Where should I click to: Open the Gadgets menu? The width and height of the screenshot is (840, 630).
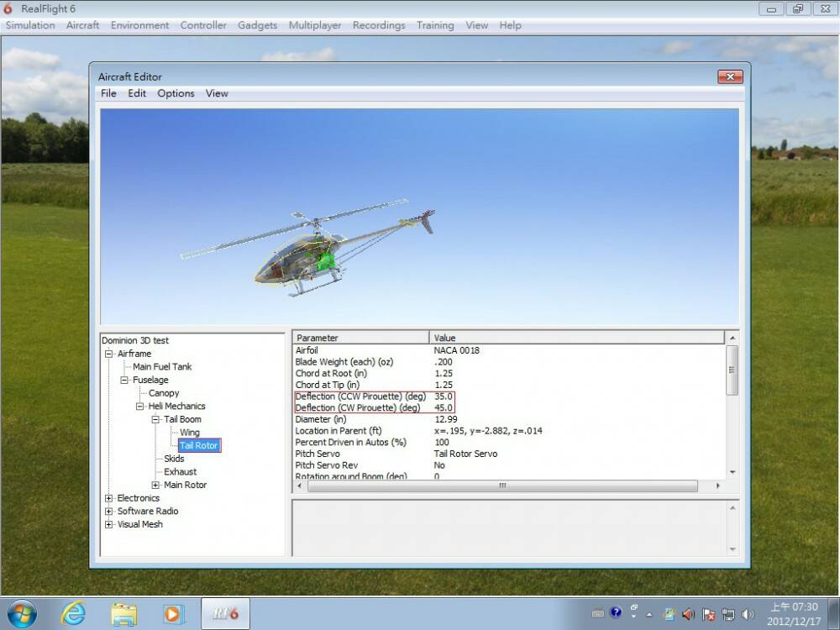[x=257, y=25]
